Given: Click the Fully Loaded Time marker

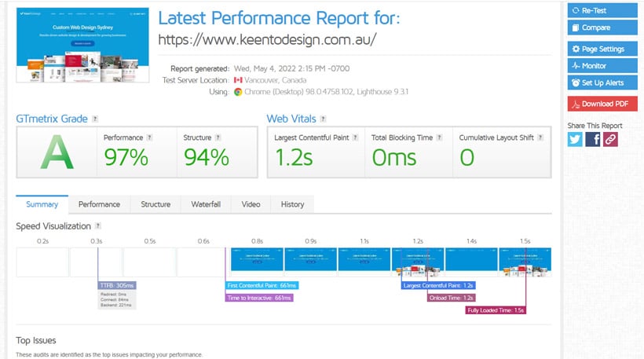Looking at the screenshot, I should point(496,310).
